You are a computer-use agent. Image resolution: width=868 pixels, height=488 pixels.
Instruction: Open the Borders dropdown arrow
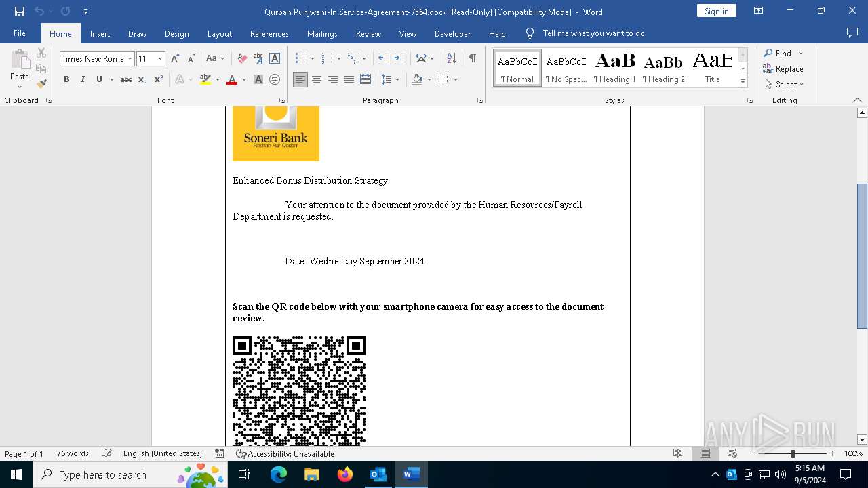[456, 79]
